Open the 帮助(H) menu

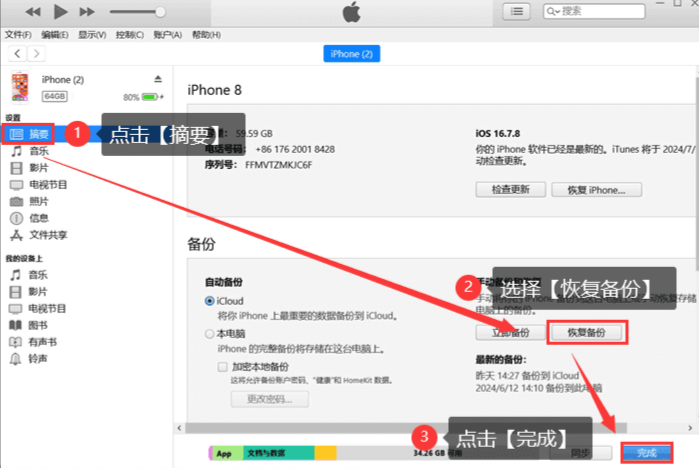(x=206, y=35)
